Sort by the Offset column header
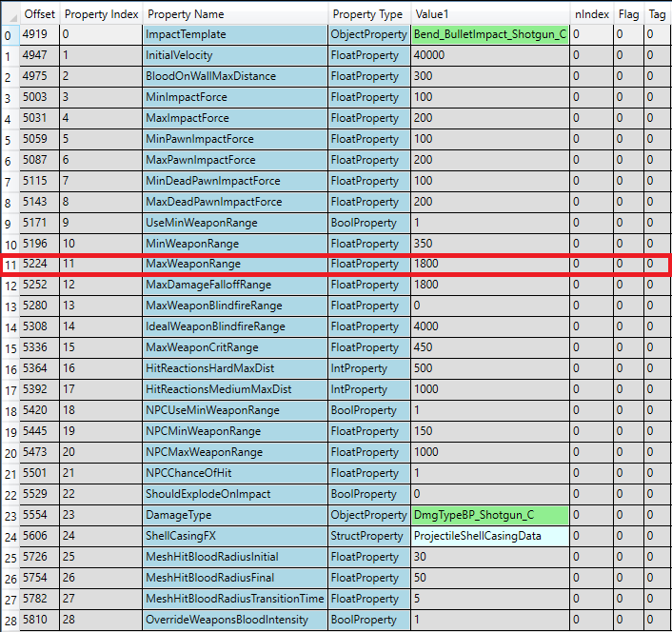672x632 pixels. coord(39,14)
